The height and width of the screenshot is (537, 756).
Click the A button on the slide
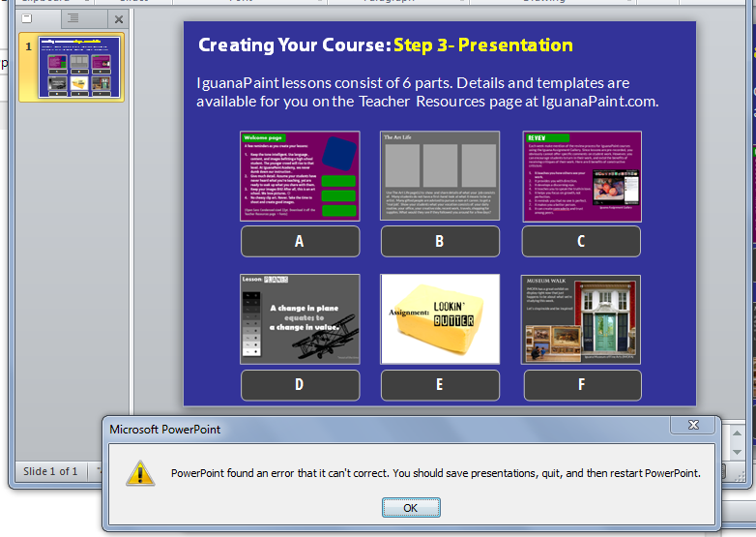tap(300, 241)
